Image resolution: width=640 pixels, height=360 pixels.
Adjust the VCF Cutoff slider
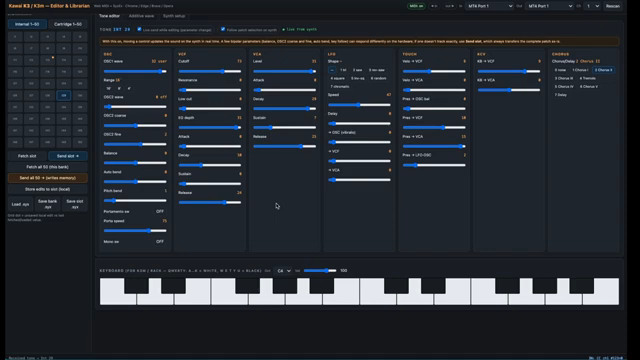(210, 71)
